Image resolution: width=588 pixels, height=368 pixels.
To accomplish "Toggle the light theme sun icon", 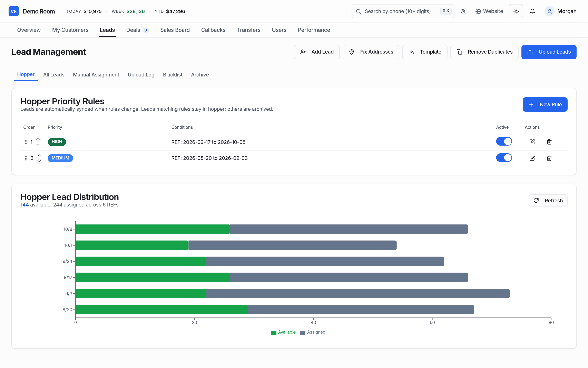I will (x=516, y=11).
